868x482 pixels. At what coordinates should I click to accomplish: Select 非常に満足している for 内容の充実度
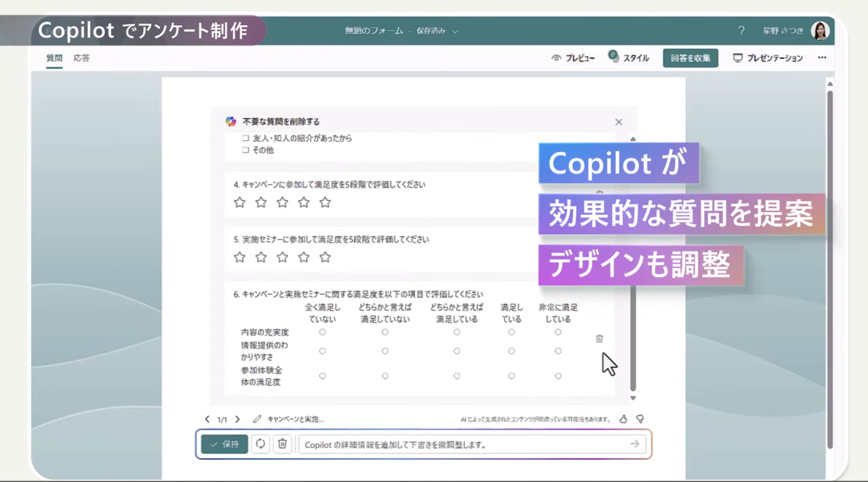tap(558, 332)
